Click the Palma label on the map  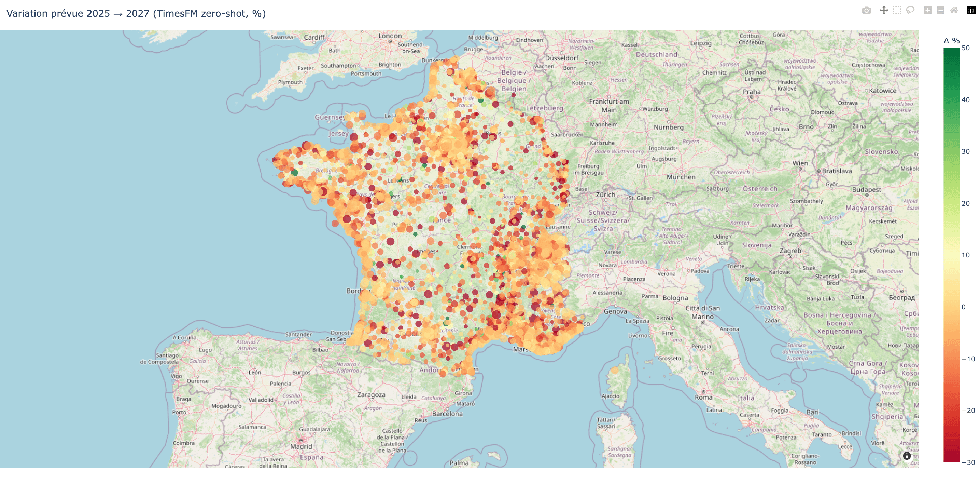[459, 463]
